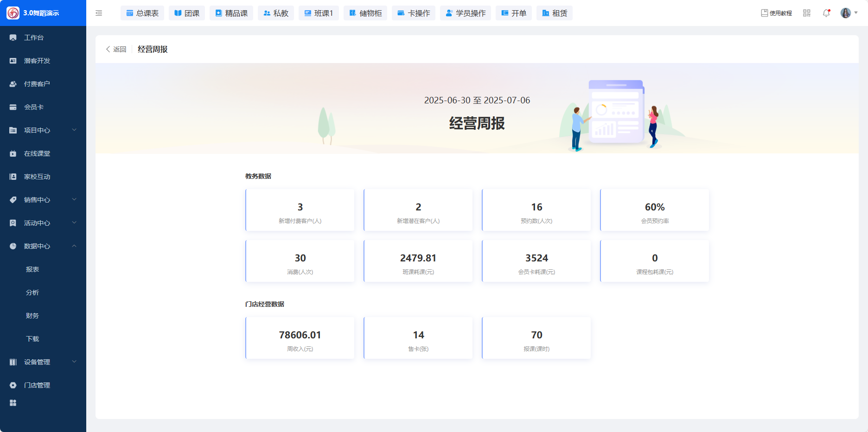Click the grid icon at sidebar bottom

(x=13, y=403)
